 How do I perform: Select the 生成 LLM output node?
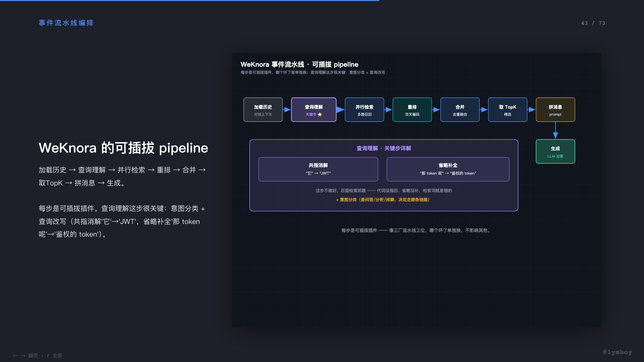point(555,152)
